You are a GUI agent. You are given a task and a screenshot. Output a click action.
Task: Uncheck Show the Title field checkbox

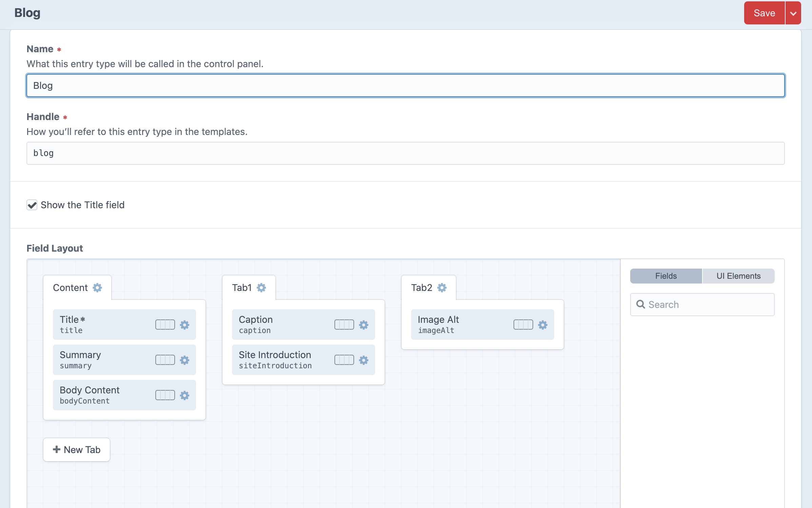tap(32, 205)
